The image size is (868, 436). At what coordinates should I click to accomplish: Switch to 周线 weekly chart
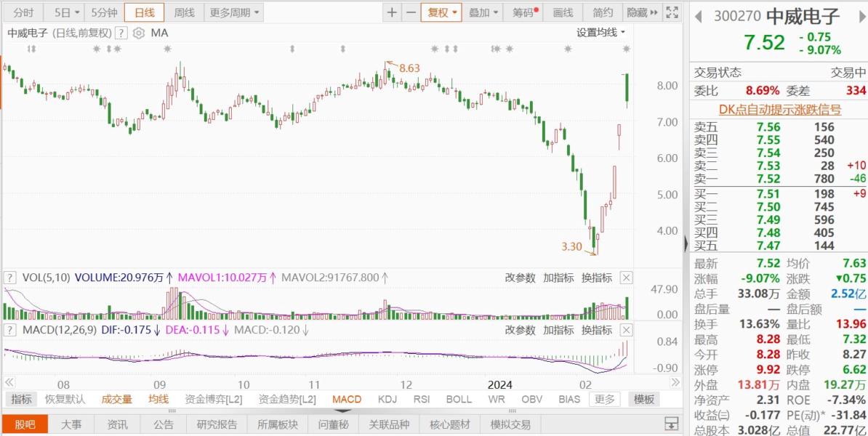pyautogui.click(x=185, y=13)
